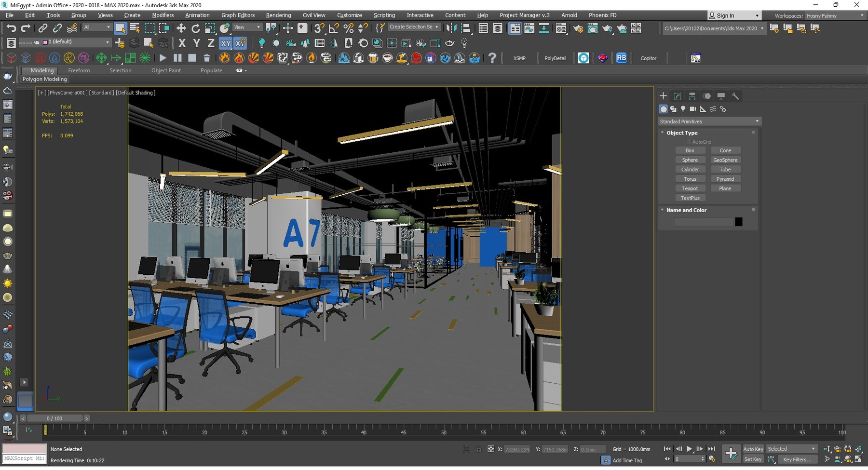The image size is (868, 470).
Task: Open the Standard Primitives dropdown
Action: click(x=709, y=121)
